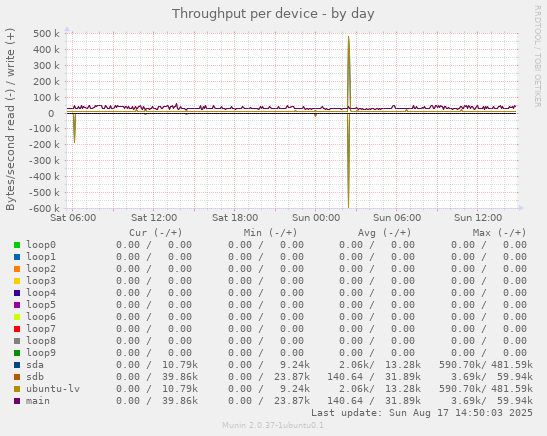
Task: Click ubuntu-lv Max read value 590.70k
Action: [460, 389]
